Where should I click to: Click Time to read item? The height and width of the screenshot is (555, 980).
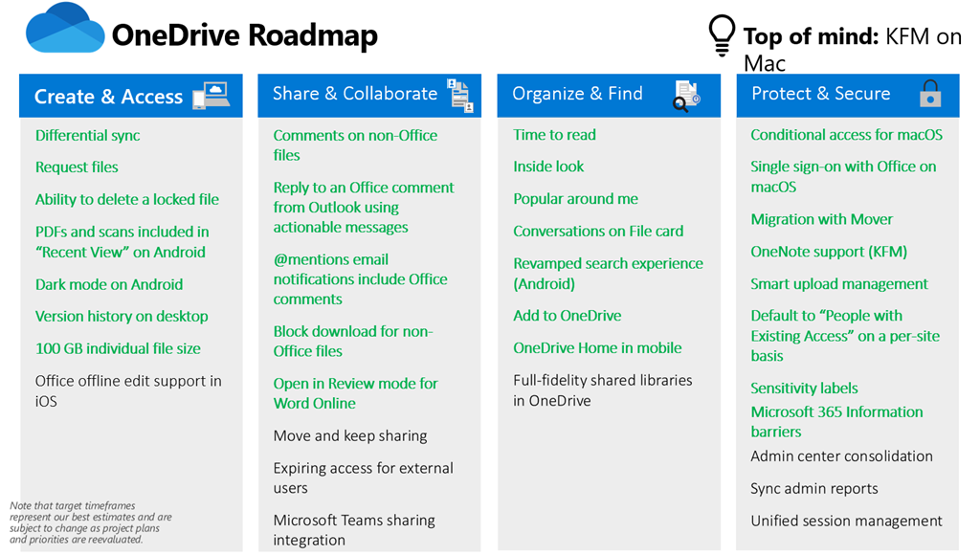tap(554, 135)
